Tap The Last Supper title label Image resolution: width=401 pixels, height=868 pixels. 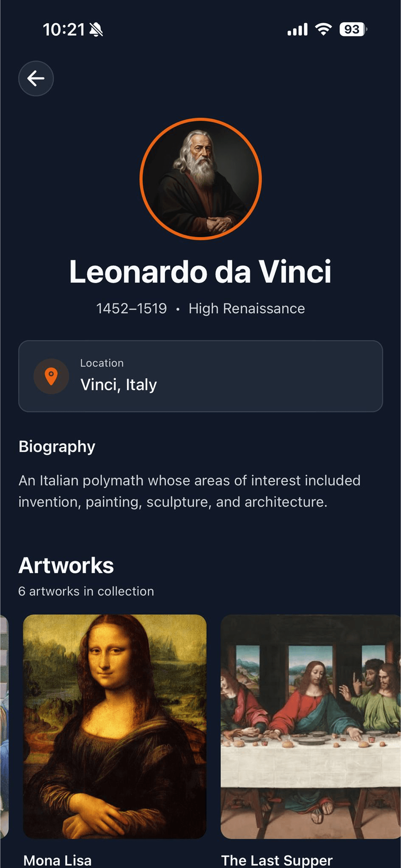[277, 860]
